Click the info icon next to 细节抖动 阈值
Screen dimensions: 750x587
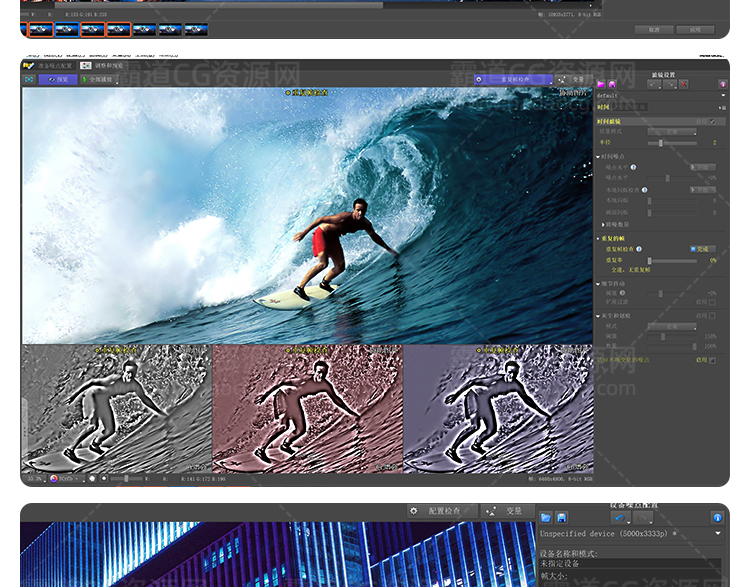tap(622, 293)
